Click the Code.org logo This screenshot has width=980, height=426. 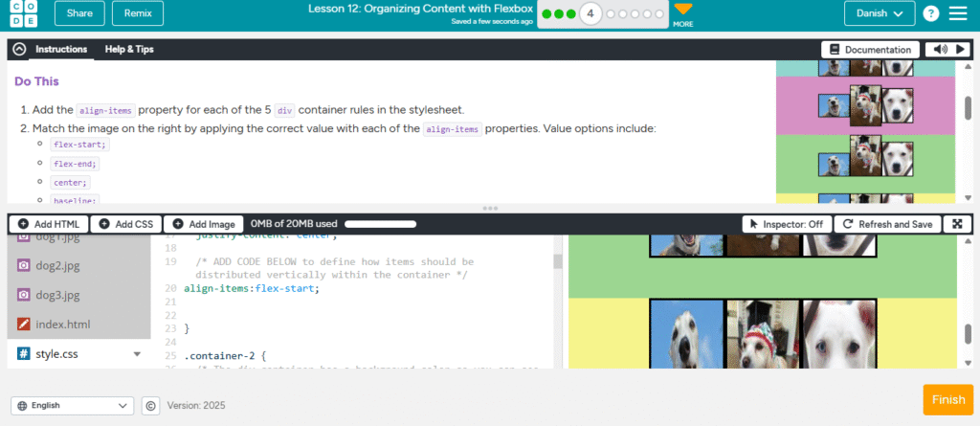(24, 13)
